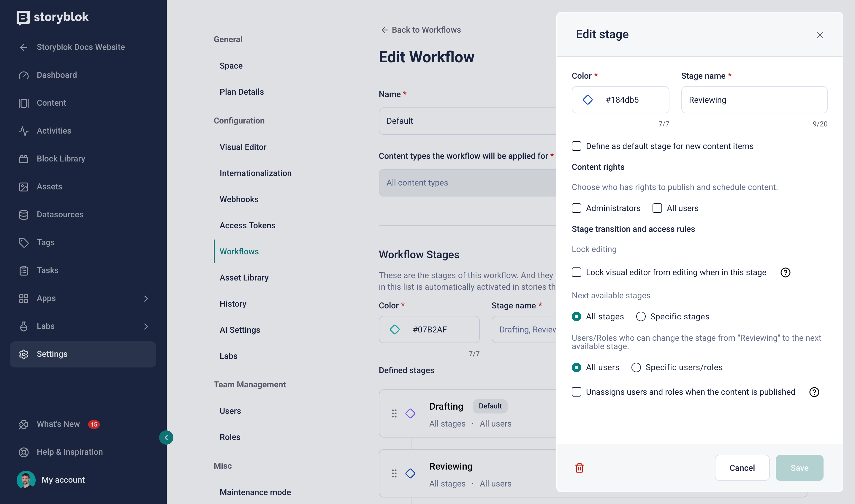Collapse sidebar with the round chevron button
This screenshot has height=504, width=855.
166,437
